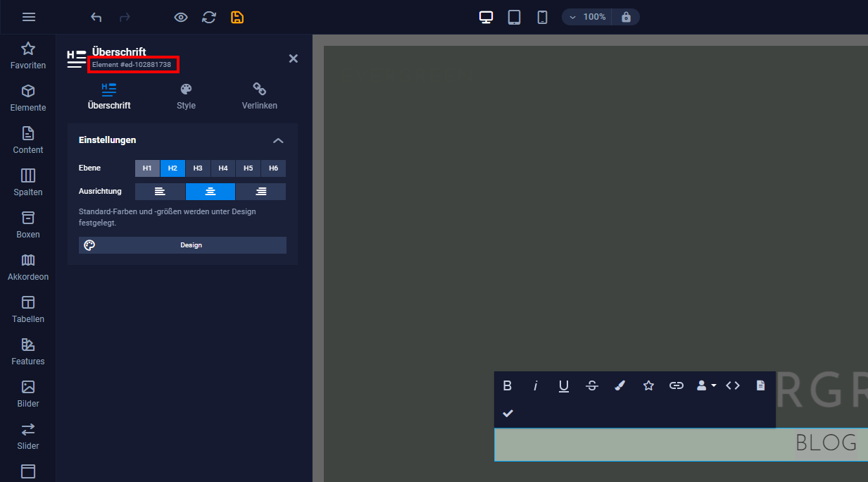Open Elemente in the sidebar
Screen dimensions: 868x482
[x=28, y=99]
